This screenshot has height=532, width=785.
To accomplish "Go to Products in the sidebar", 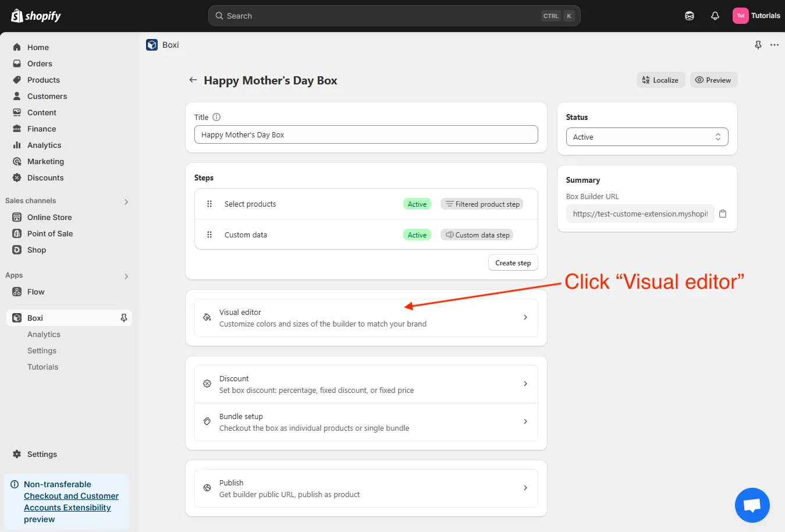I will click(x=44, y=80).
